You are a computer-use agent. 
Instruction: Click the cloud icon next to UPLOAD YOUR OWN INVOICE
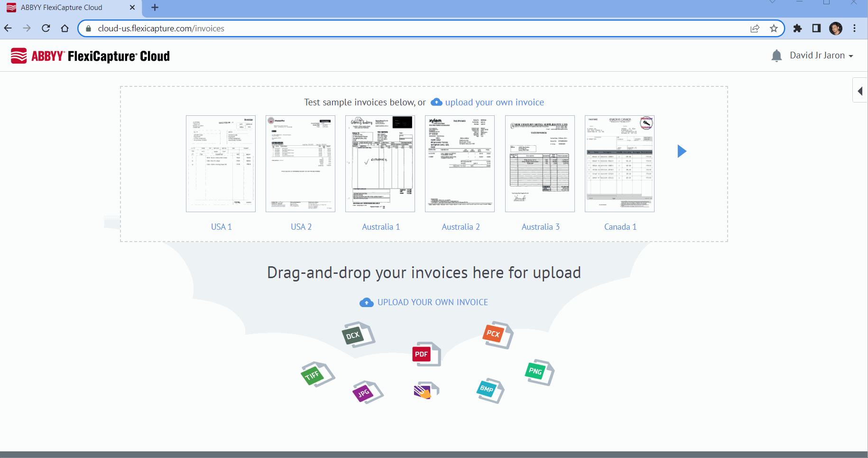pos(367,302)
